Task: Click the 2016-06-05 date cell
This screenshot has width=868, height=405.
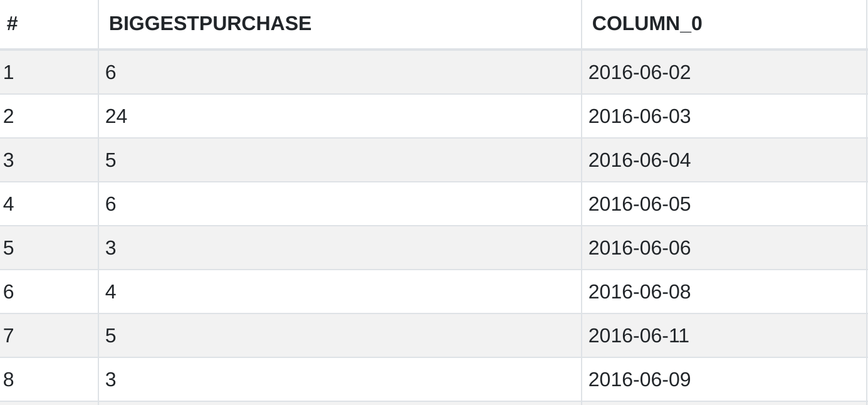Action: tap(639, 204)
